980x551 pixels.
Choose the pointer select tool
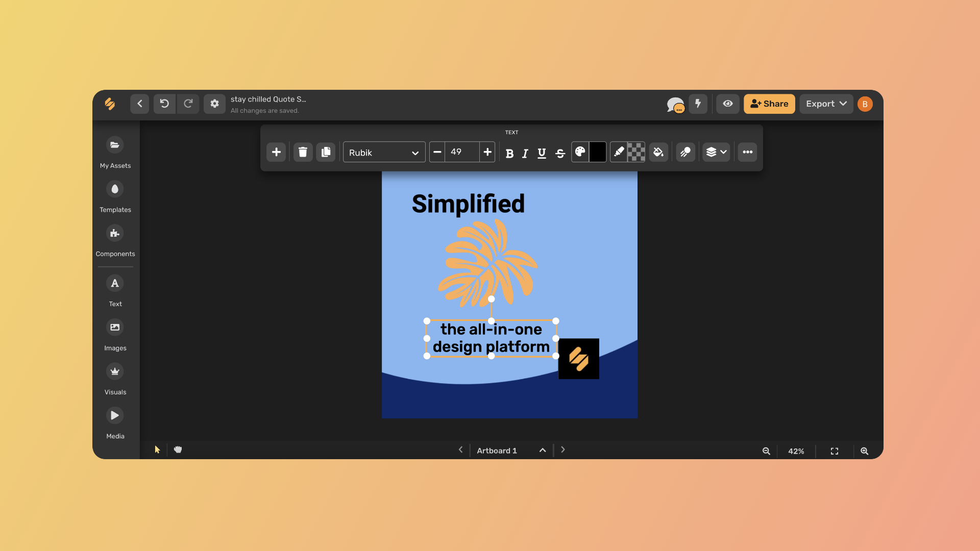(157, 449)
